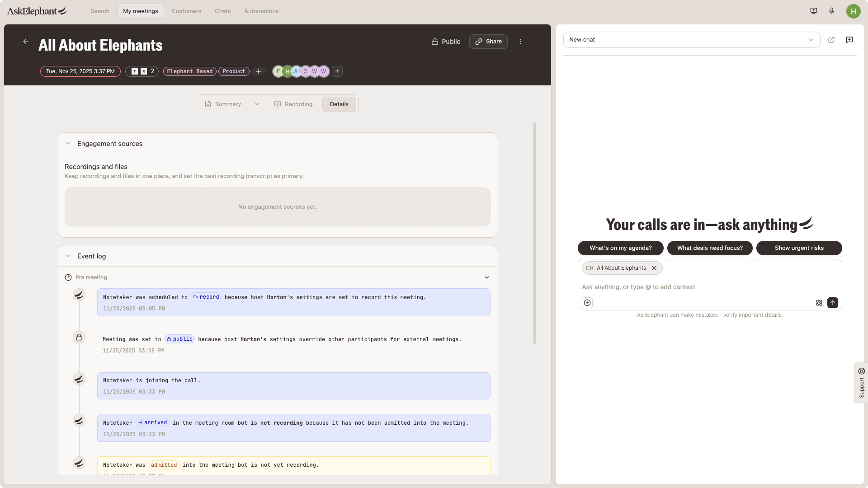The height and width of the screenshot is (488, 868).
Task: Open the screen share icon in top bar
Action: (814, 11)
